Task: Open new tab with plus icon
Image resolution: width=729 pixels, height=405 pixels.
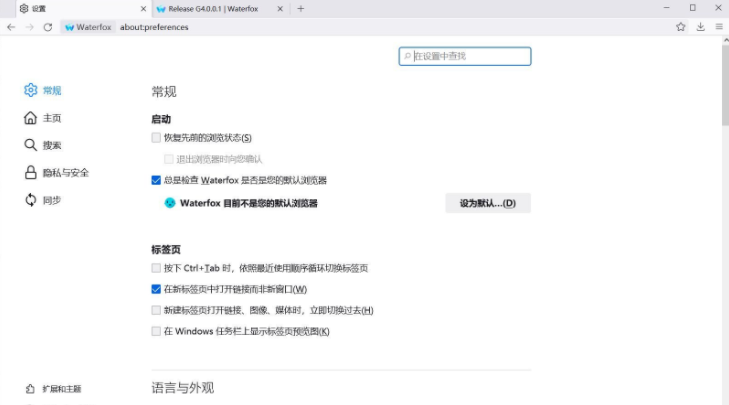Action: [x=301, y=8]
